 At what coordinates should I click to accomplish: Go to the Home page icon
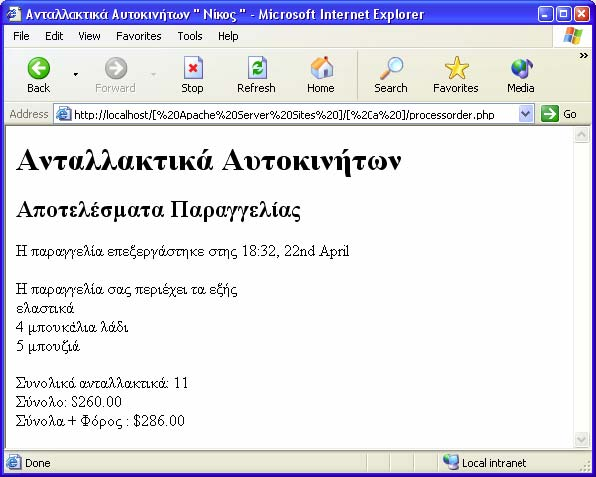(321, 68)
